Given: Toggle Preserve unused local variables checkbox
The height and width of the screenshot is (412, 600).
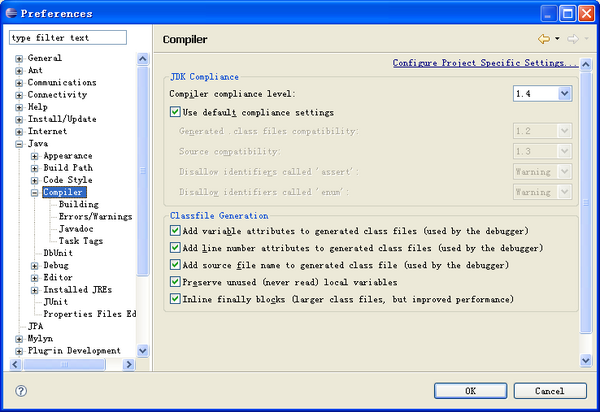Looking at the screenshot, I should click(x=175, y=282).
